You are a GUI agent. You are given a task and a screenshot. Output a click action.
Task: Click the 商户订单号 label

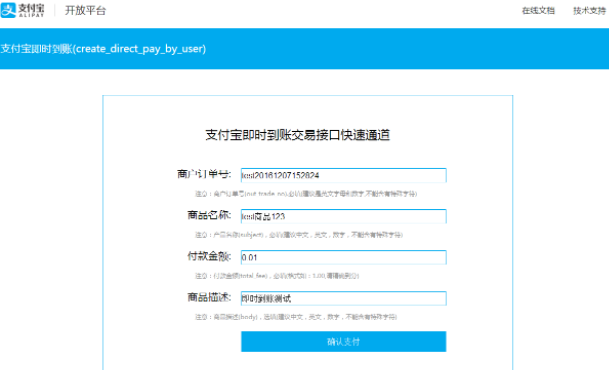click(x=204, y=174)
